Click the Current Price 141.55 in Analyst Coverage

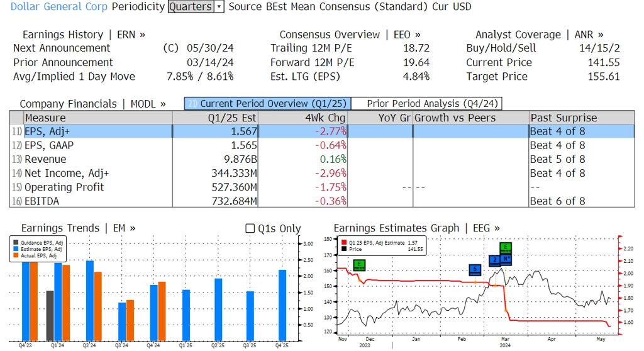tap(603, 62)
